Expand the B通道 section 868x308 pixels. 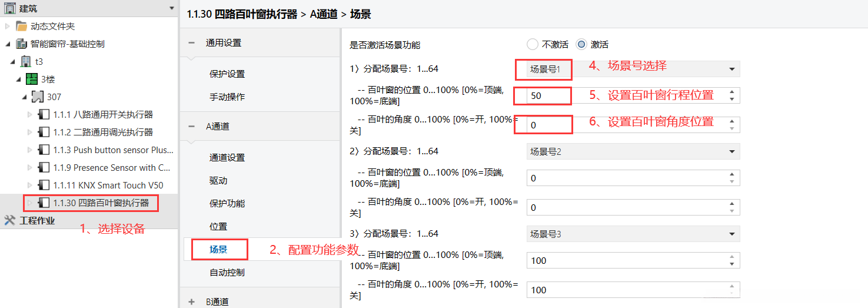[191, 302]
